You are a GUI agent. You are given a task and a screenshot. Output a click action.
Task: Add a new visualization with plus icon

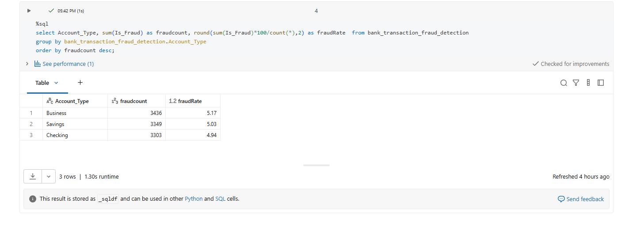pyautogui.click(x=80, y=83)
